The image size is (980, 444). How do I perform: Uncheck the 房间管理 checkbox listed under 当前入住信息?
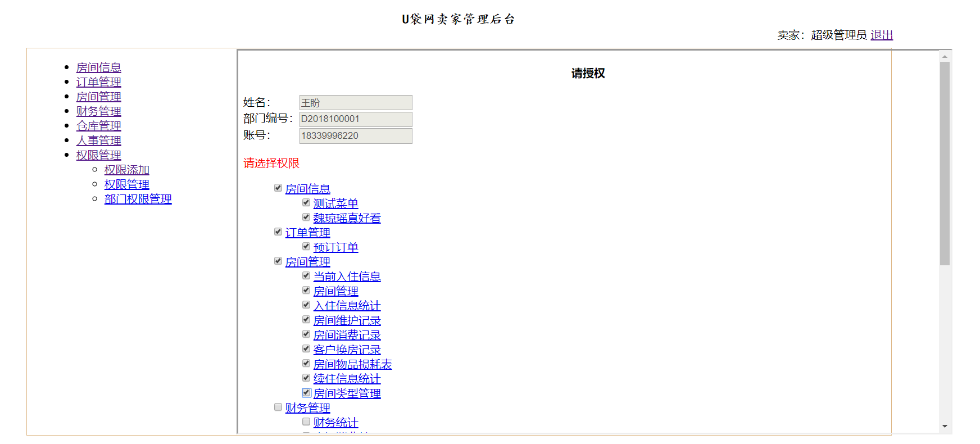(x=306, y=290)
